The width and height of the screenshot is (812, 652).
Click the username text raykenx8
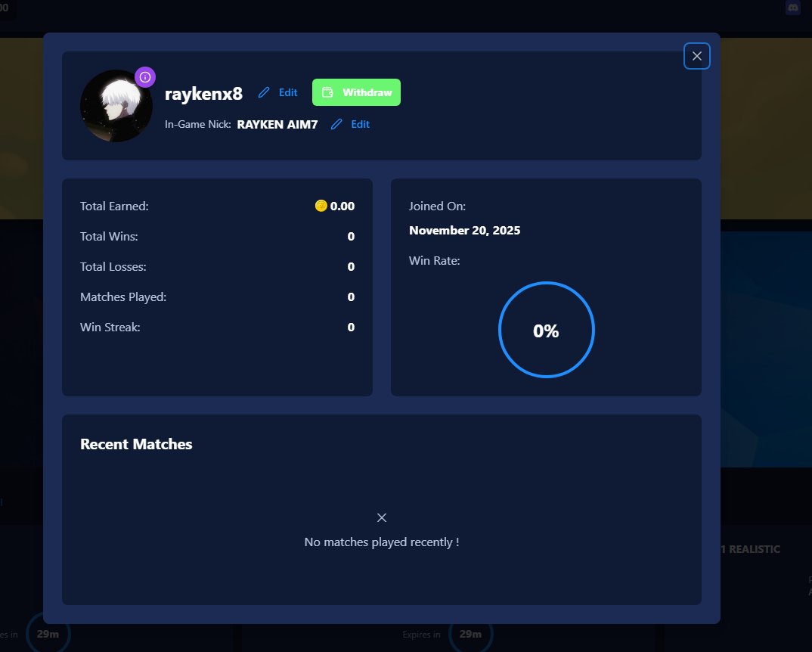pyautogui.click(x=203, y=93)
